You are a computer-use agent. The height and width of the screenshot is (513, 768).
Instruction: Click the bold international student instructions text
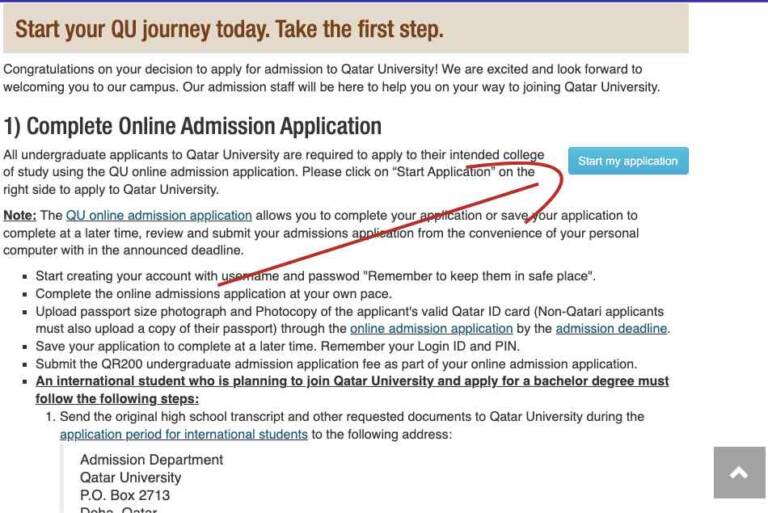[352, 390]
